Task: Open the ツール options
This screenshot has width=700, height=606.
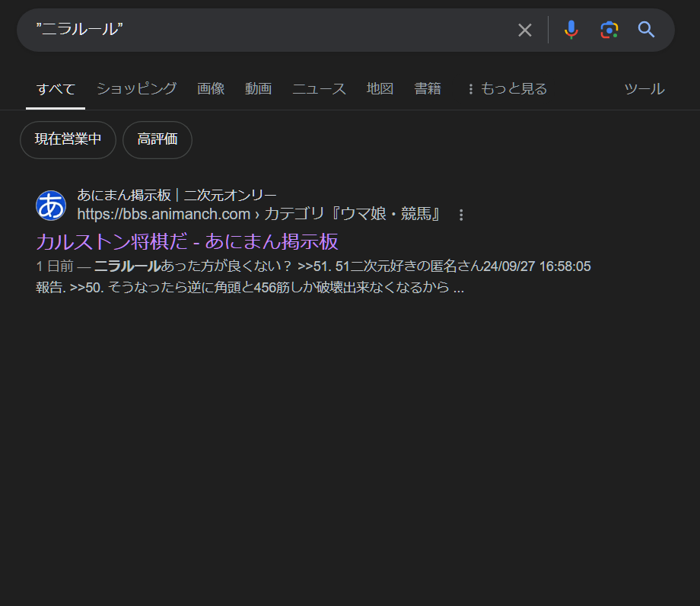Action: click(644, 89)
